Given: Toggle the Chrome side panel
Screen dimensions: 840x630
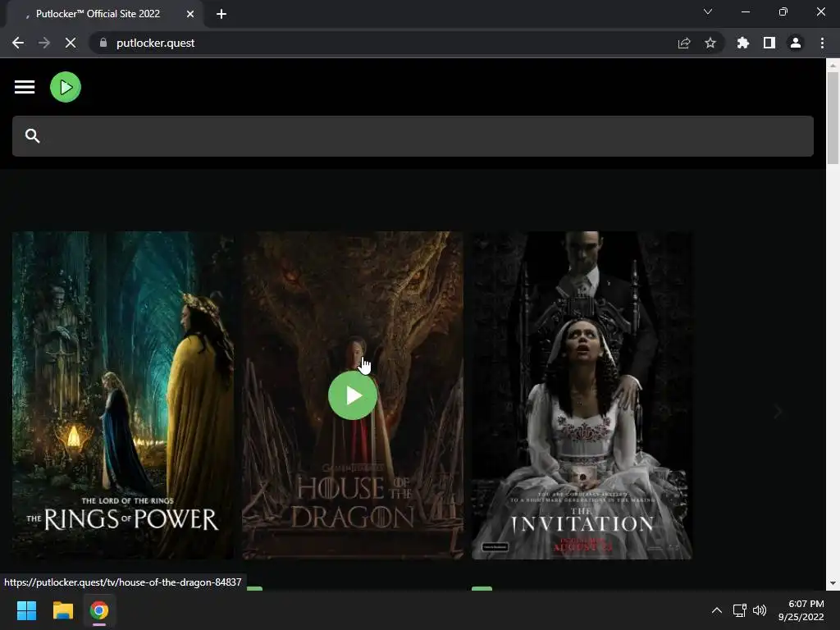Looking at the screenshot, I should point(769,43).
